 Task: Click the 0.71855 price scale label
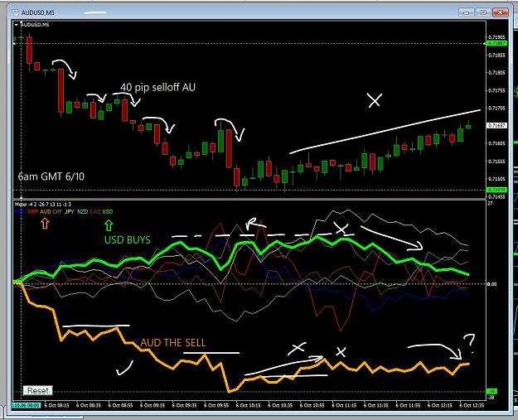496,56
